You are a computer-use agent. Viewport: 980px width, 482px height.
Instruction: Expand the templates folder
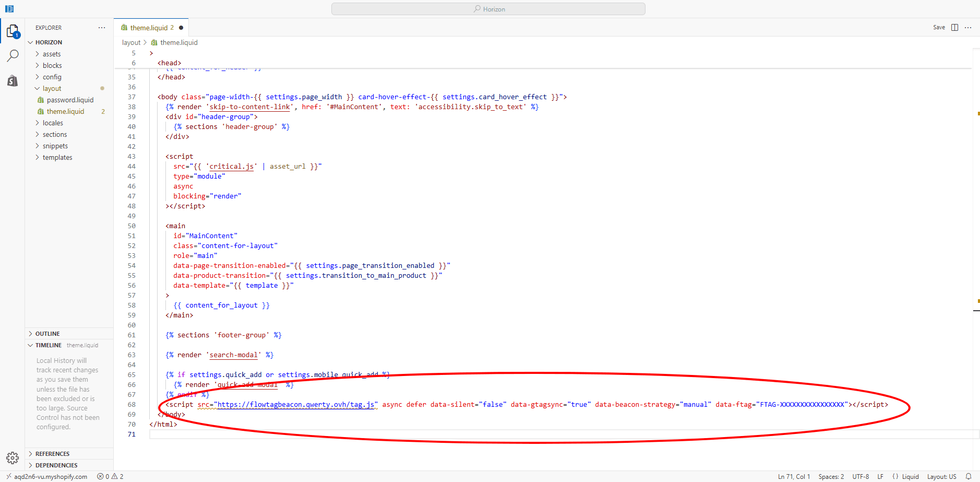pyautogui.click(x=57, y=157)
